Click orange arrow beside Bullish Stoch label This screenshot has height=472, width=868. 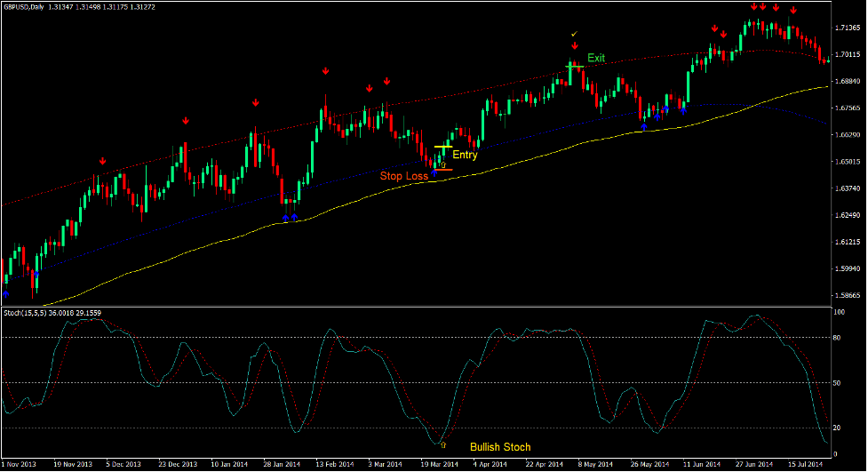[x=442, y=444]
